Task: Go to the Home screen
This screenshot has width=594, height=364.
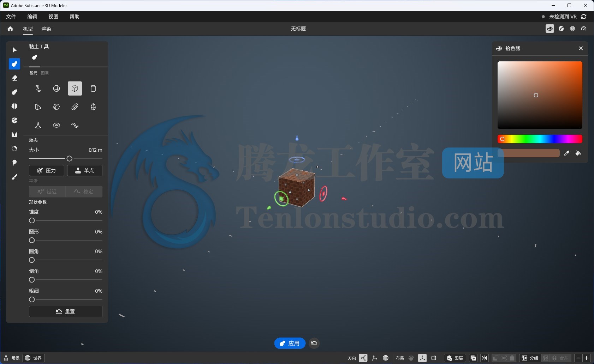Action: tap(10, 29)
